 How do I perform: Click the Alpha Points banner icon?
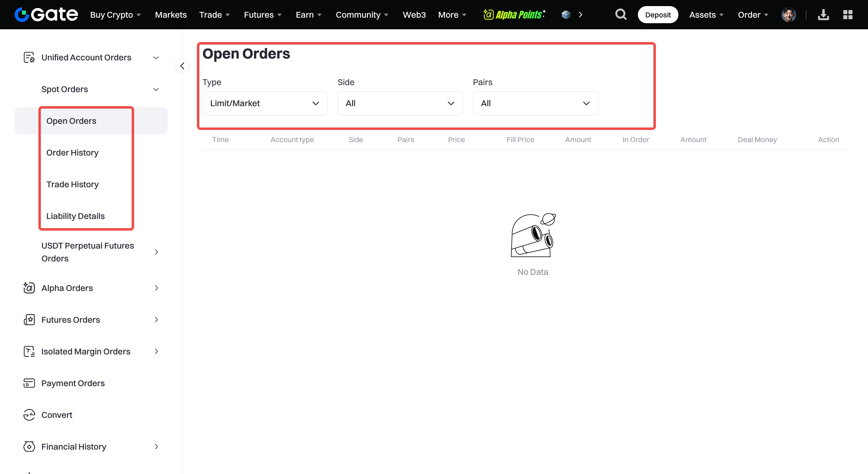point(514,15)
